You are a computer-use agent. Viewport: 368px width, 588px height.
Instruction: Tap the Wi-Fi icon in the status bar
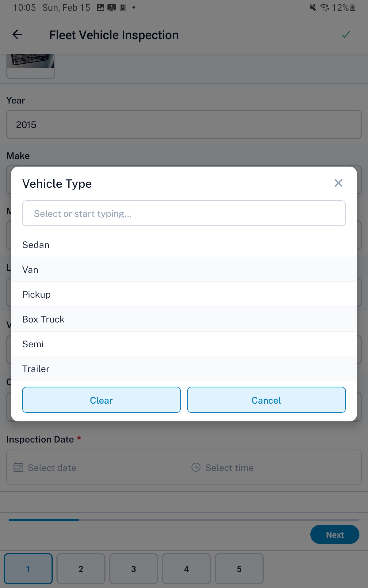coord(324,7)
